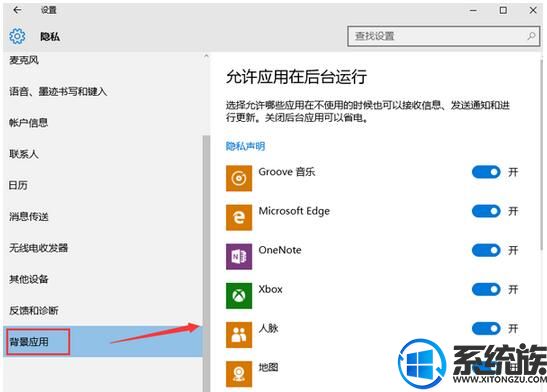
Task: Switch off the OneNote toggle
Action: pos(486,250)
